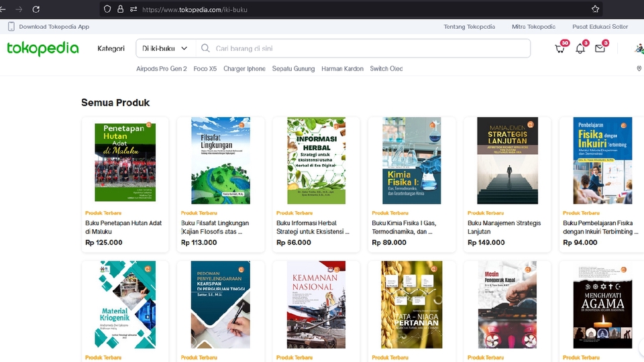Open the Kategori menu
This screenshot has height=362, width=644.
111,48
